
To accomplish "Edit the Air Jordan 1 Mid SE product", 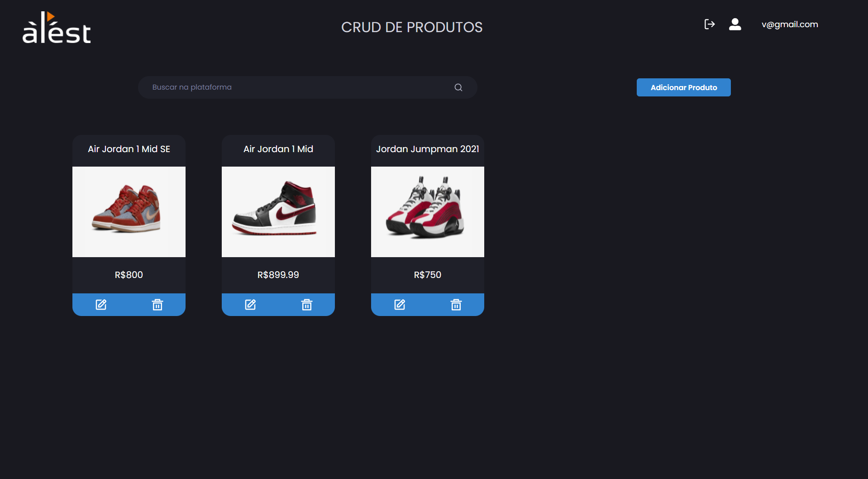I will (x=101, y=305).
